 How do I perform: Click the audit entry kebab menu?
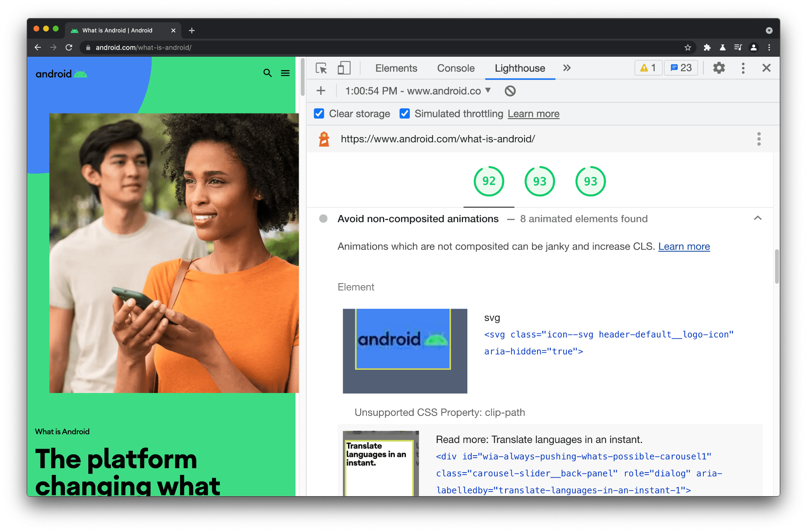click(759, 139)
